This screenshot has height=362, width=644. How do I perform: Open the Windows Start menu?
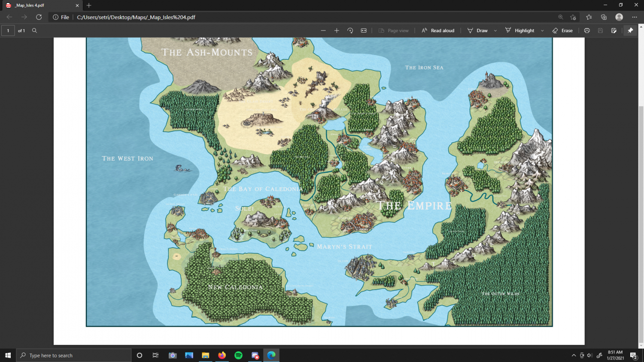coord(8,355)
